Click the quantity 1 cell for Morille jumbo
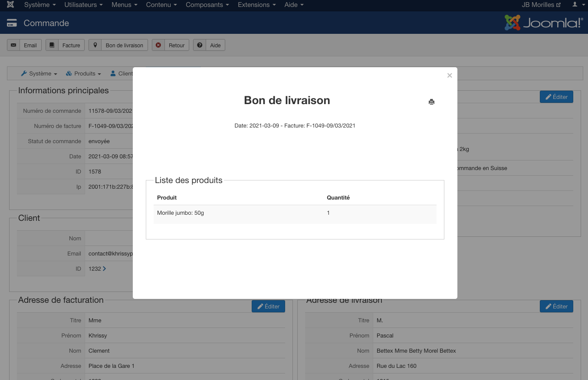 328,213
